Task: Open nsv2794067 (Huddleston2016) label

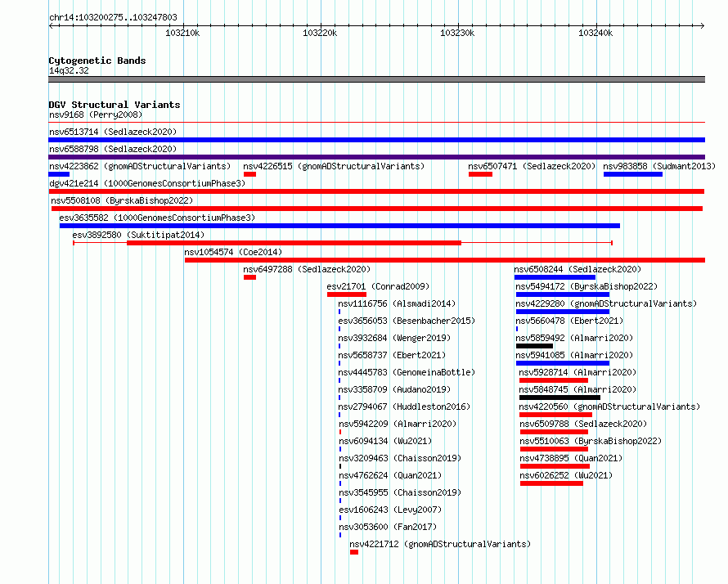Action: pos(404,407)
